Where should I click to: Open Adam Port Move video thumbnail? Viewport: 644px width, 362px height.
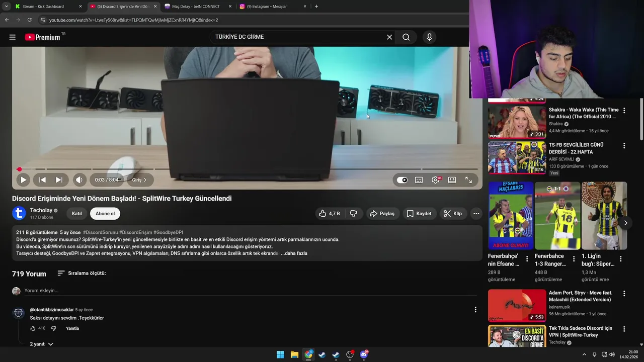tap(517, 305)
